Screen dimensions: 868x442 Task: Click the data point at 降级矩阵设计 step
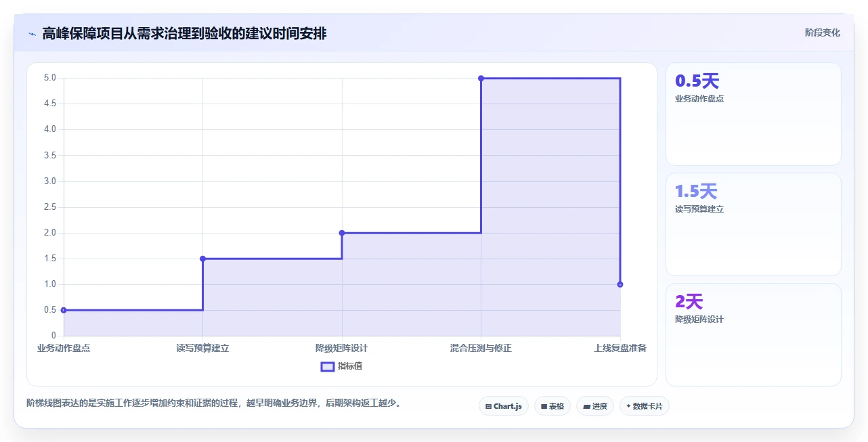click(342, 233)
